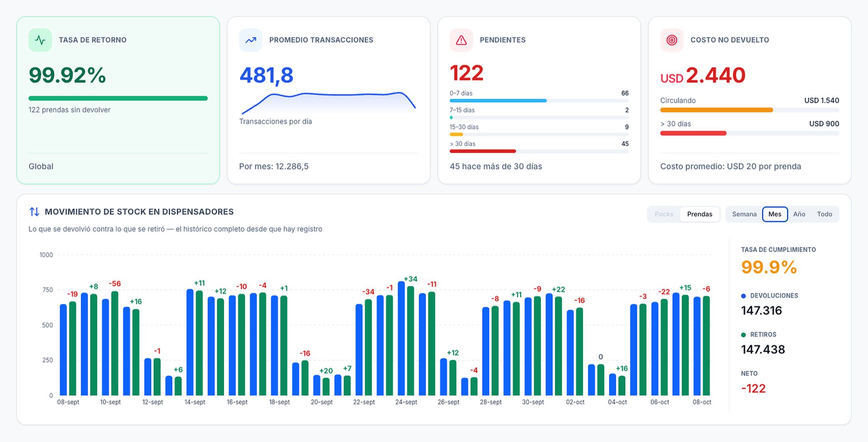Click the blue Devoluciones legend dot

pos(743,296)
